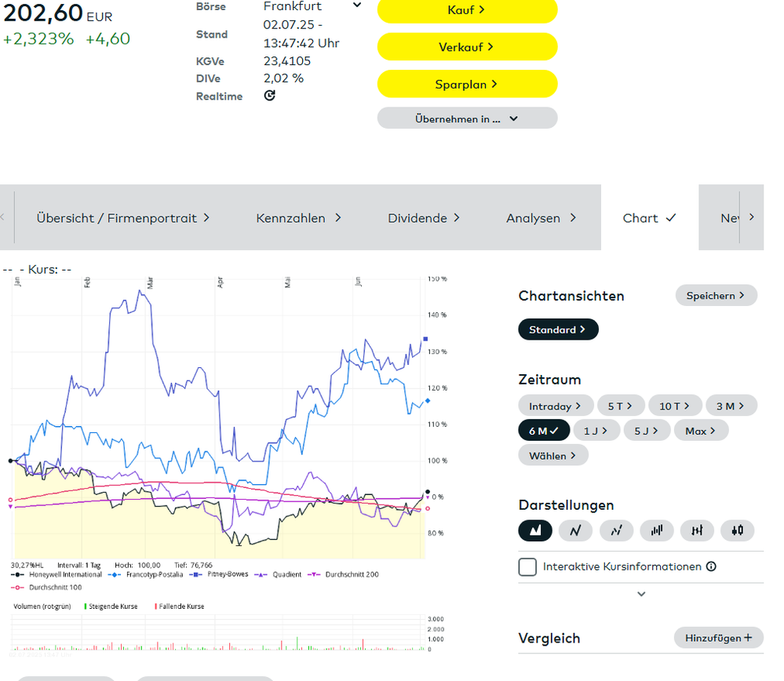Select the bar volume chart icon

pos(656,530)
